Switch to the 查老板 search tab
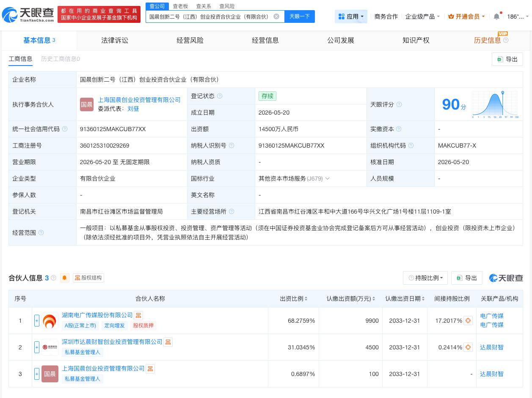532x398 pixels. [x=180, y=6]
